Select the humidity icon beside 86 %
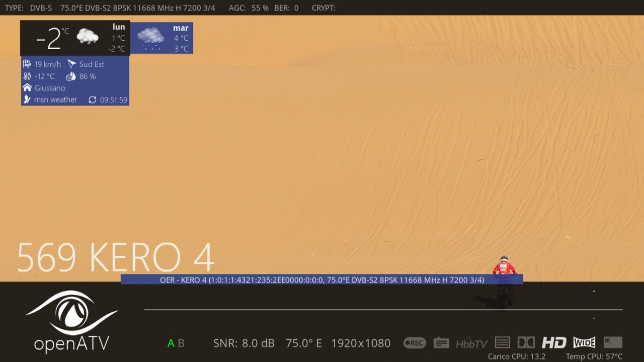Screen dimensions: 644x362 (70, 76)
